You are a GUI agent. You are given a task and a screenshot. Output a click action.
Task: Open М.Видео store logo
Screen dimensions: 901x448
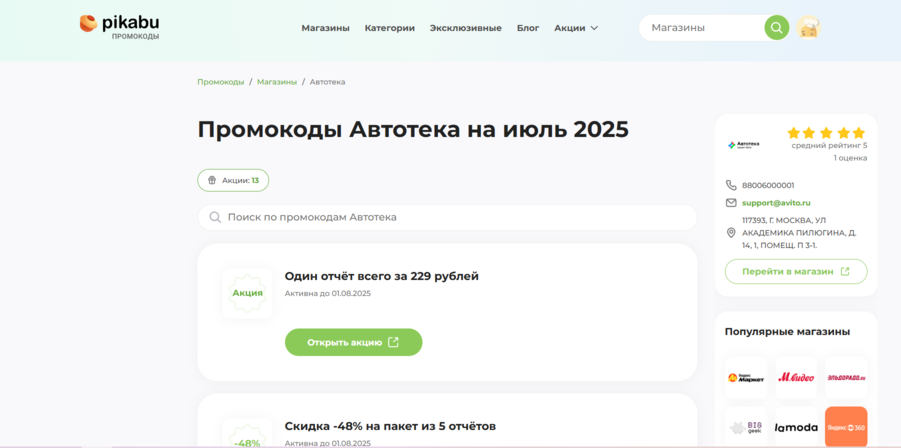[796, 378]
